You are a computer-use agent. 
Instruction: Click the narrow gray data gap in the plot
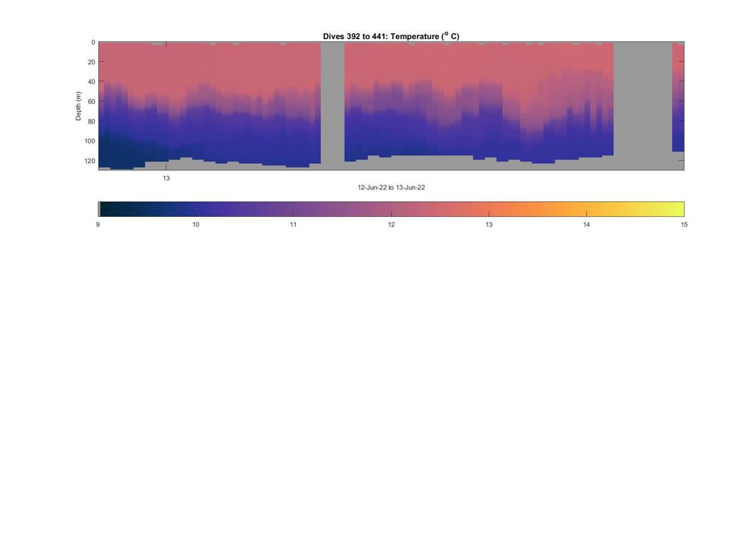[333, 106]
